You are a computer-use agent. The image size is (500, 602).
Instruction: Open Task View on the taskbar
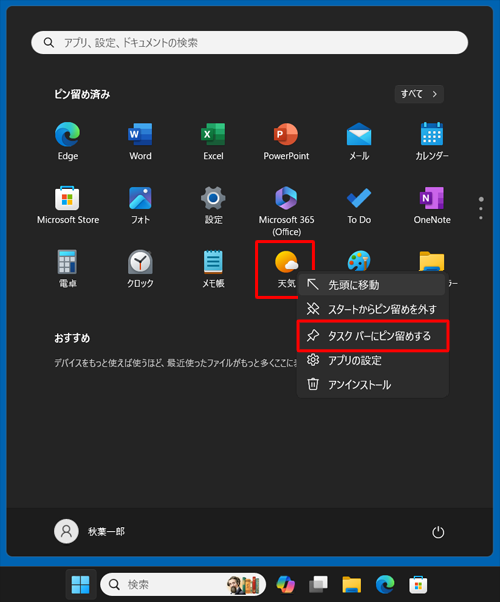(318, 584)
